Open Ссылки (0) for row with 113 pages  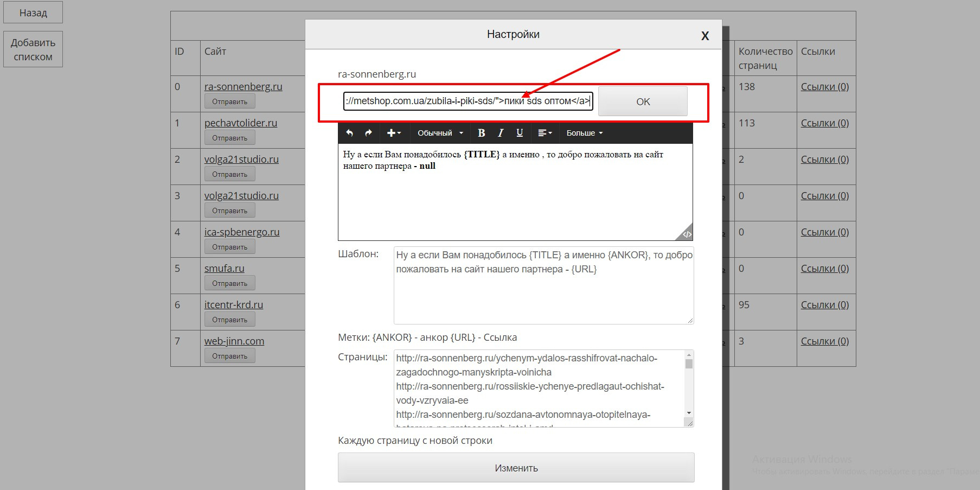click(x=825, y=123)
